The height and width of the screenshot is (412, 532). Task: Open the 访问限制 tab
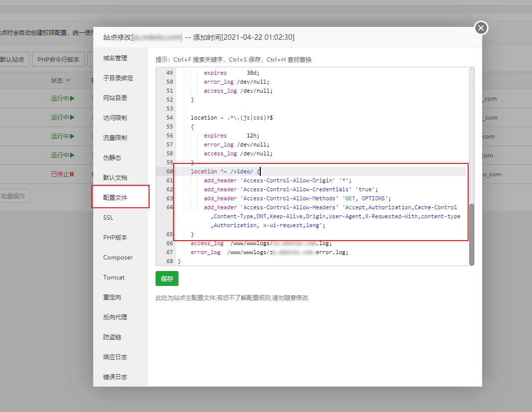tap(115, 118)
